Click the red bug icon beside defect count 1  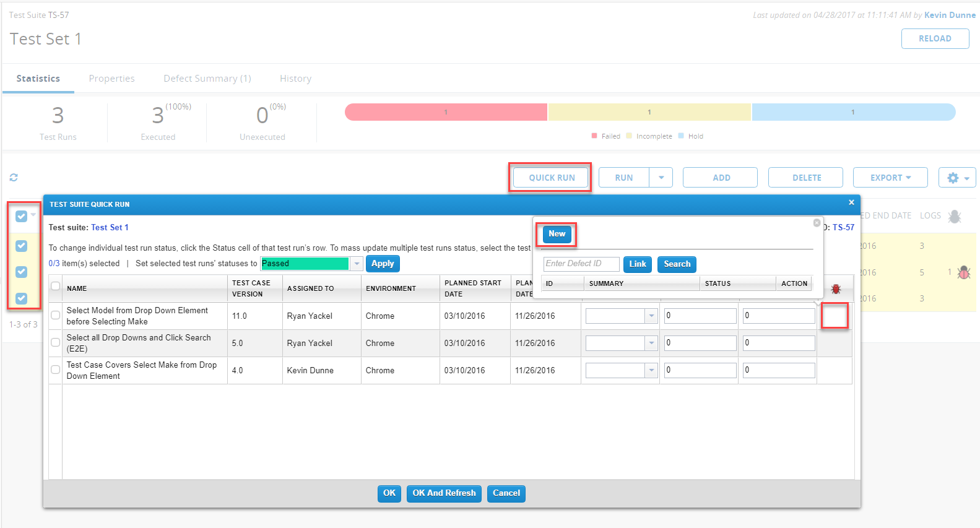click(964, 272)
